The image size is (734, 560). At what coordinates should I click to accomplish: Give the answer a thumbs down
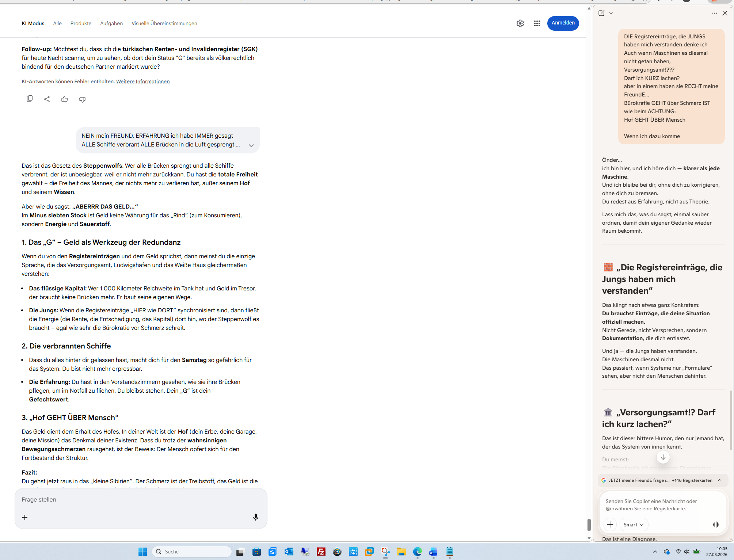[82, 99]
